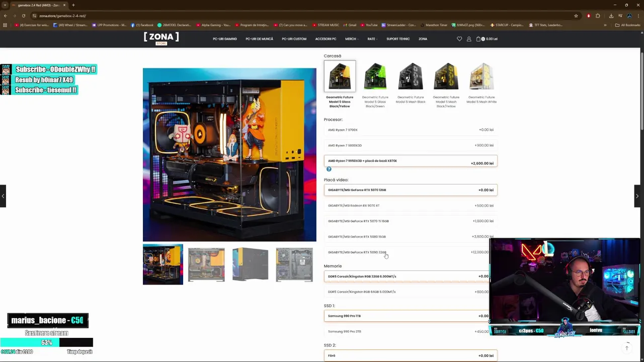Viewport: 644px width, 362px height.
Task: Reload the page in the browser
Action: (23, 16)
